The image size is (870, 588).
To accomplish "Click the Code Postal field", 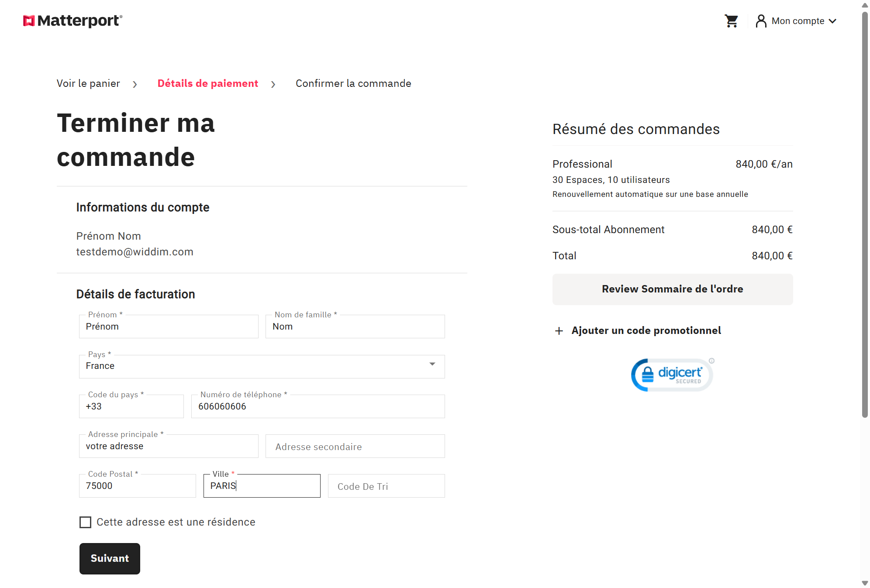I will [138, 486].
